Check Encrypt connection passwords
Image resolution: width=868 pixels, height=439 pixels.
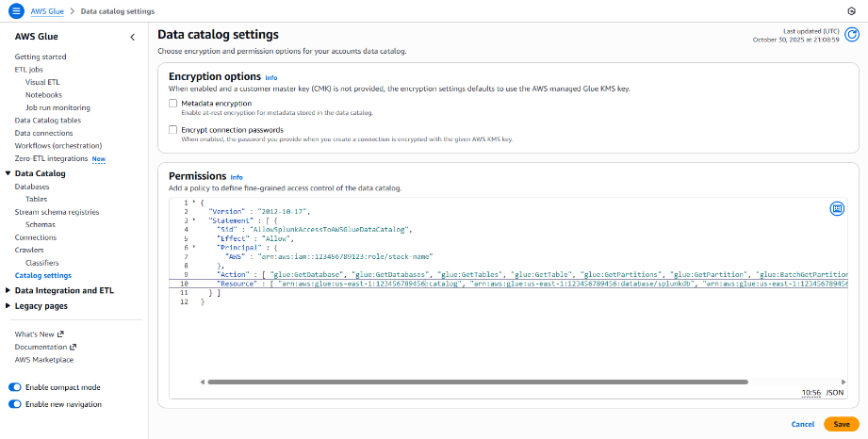(172, 129)
